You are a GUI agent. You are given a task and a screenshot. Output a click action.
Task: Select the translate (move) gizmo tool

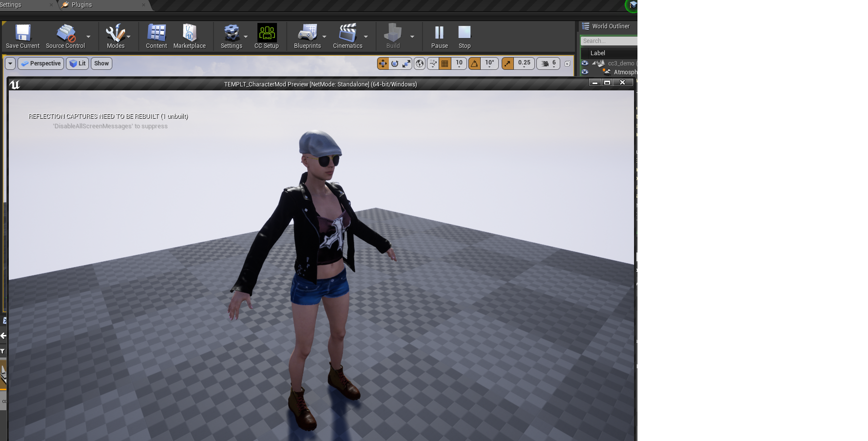[383, 63]
